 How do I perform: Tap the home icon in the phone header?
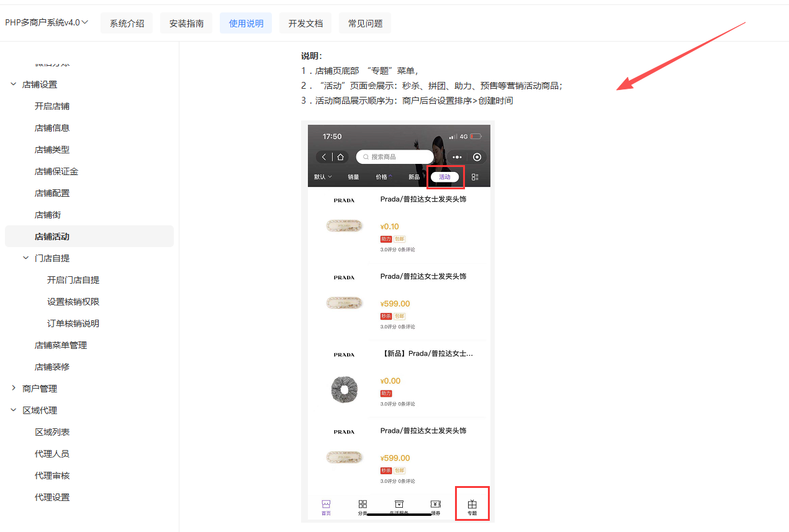(340, 157)
